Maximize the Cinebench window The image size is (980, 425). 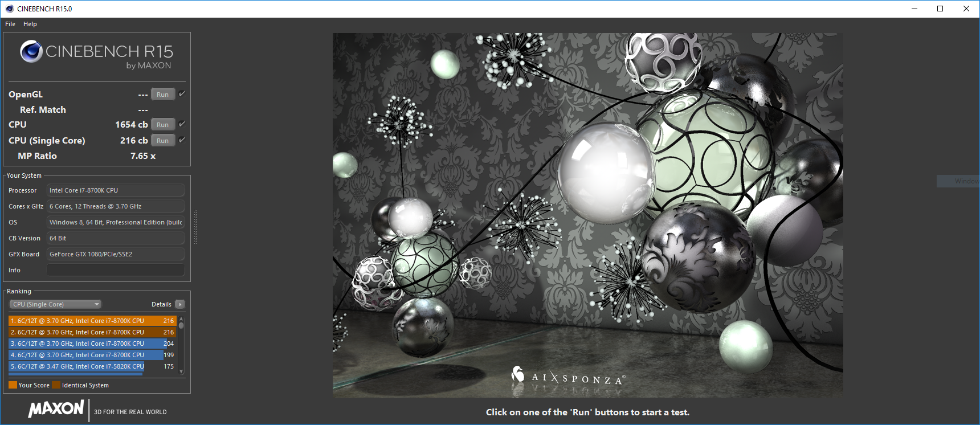pyautogui.click(x=940, y=9)
